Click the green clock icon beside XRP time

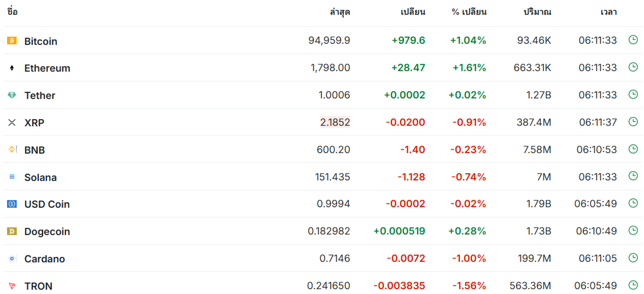[633, 121]
